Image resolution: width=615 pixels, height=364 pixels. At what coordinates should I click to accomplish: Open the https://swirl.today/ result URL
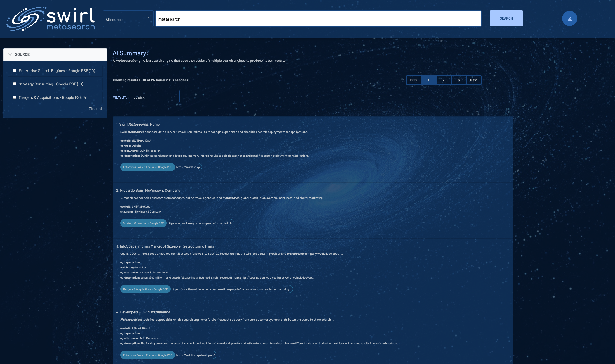click(188, 167)
